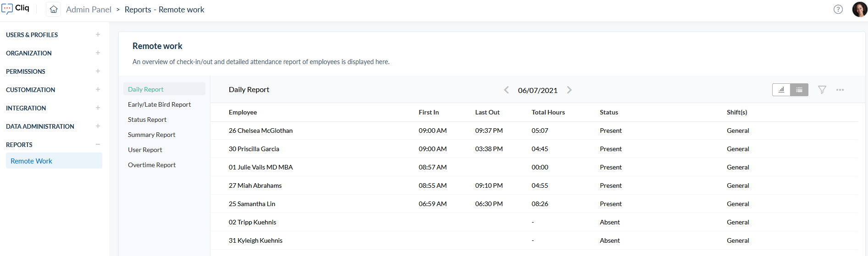Switch to list view of Daily Report
The image size is (868, 256).
click(799, 90)
